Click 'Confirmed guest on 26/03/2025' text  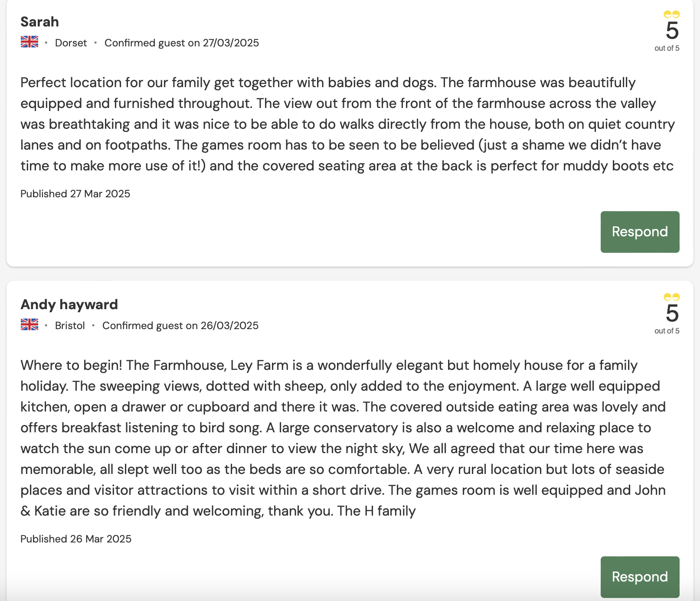[x=180, y=326]
